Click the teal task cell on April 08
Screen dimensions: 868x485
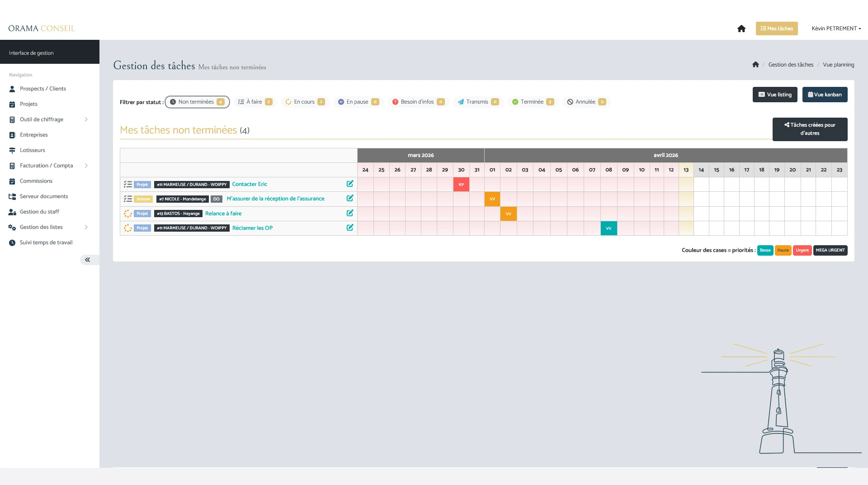pyautogui.click(x=609, y=228)
